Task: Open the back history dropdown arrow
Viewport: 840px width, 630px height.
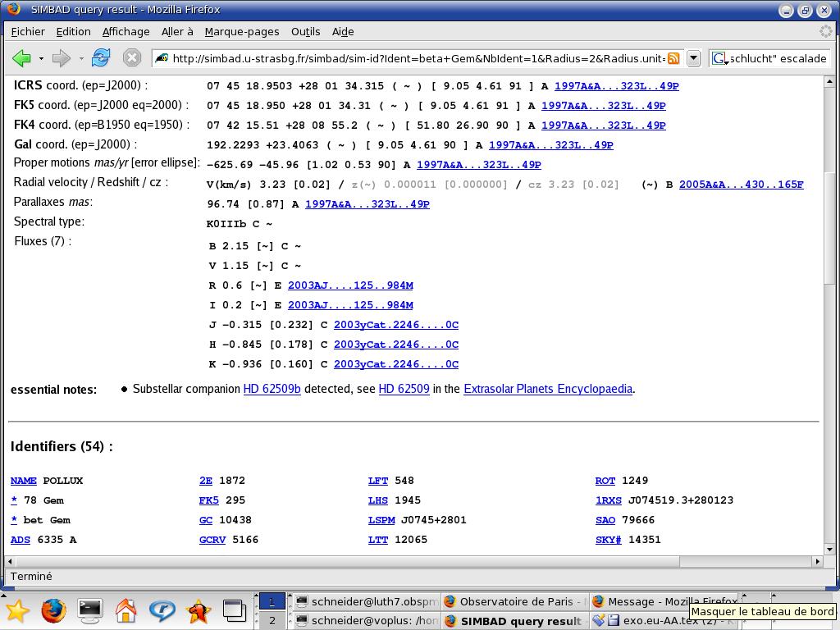Action: (x=41, y=59)
